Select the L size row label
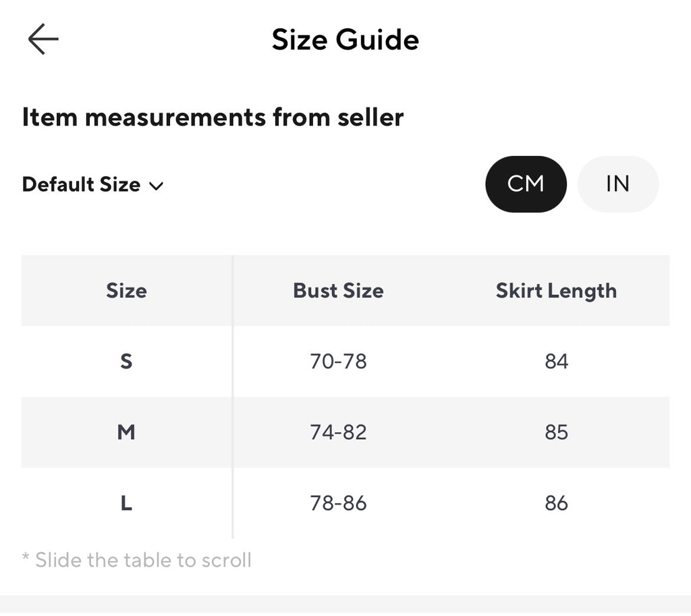691x616 pixels. [x=126, y=503]
